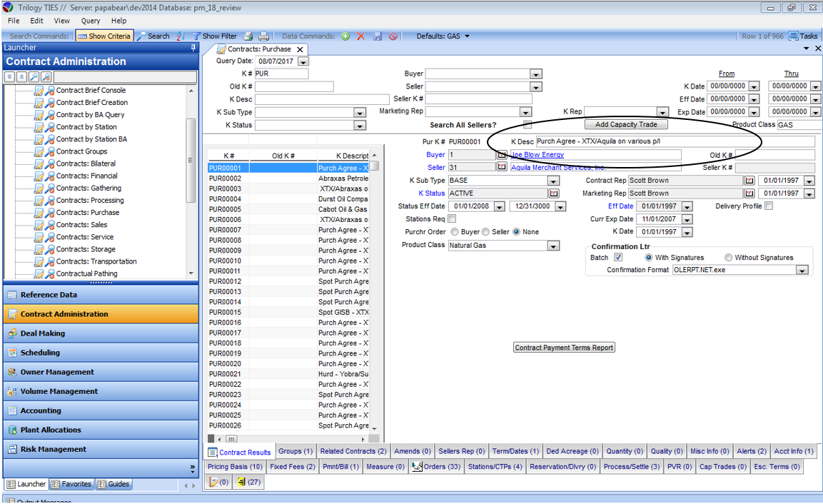Expand the Confirmation Format dropdown

click(x=802, y=271)
